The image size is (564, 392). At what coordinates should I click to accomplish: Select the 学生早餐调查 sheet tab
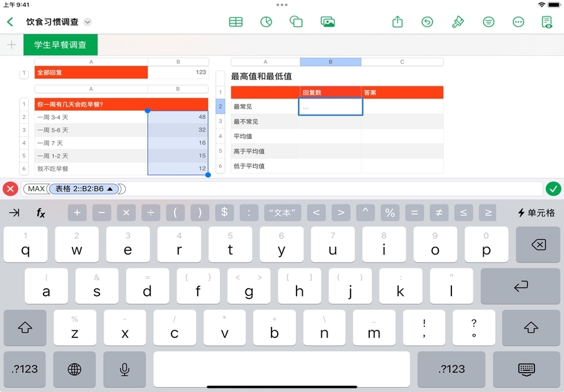60,45
